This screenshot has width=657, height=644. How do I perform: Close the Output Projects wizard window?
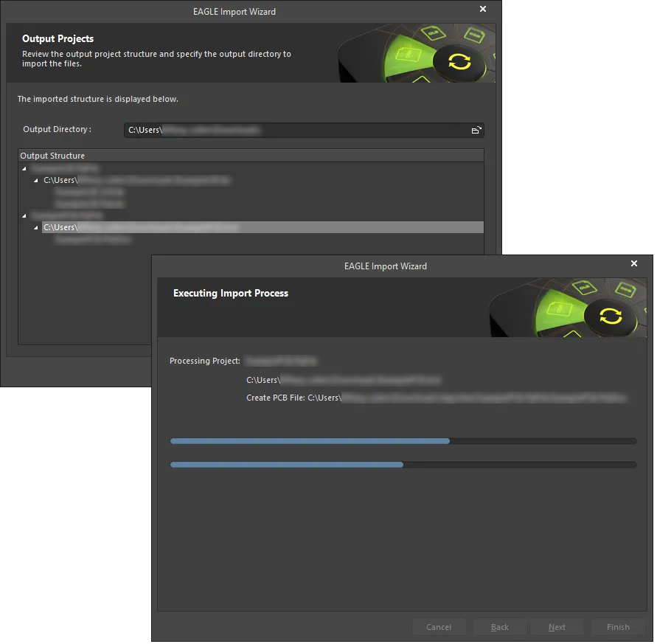coord(483,9)
